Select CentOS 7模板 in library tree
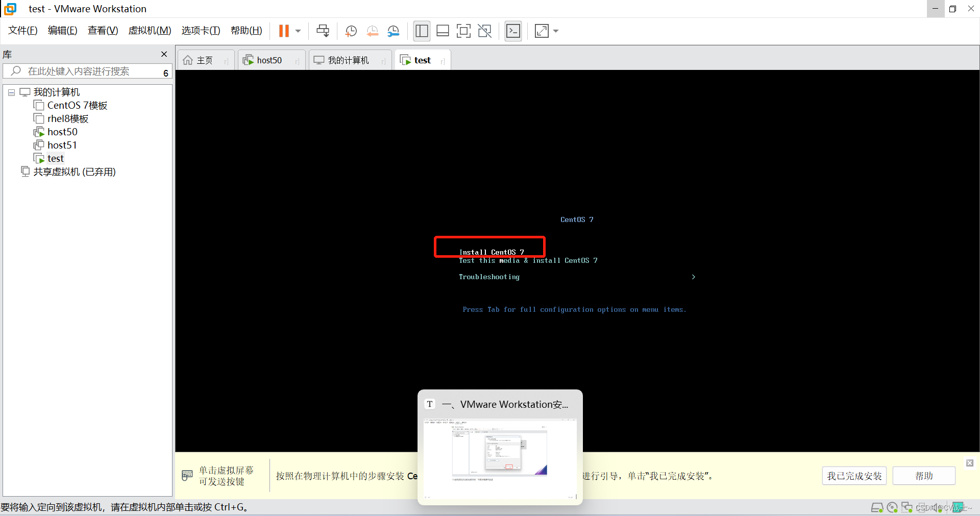The height and width of the screenshot is (516, 980). pos(77,105)
